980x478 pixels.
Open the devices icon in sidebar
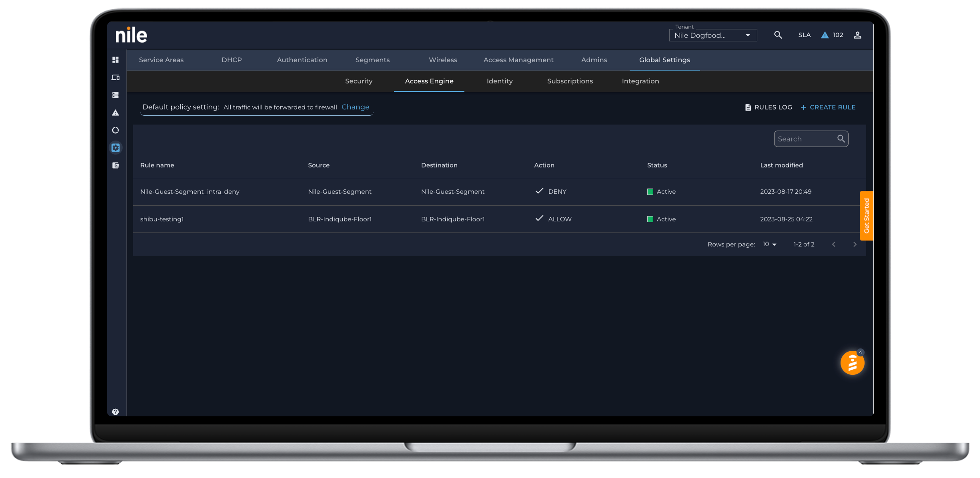[x=115, y=77]
